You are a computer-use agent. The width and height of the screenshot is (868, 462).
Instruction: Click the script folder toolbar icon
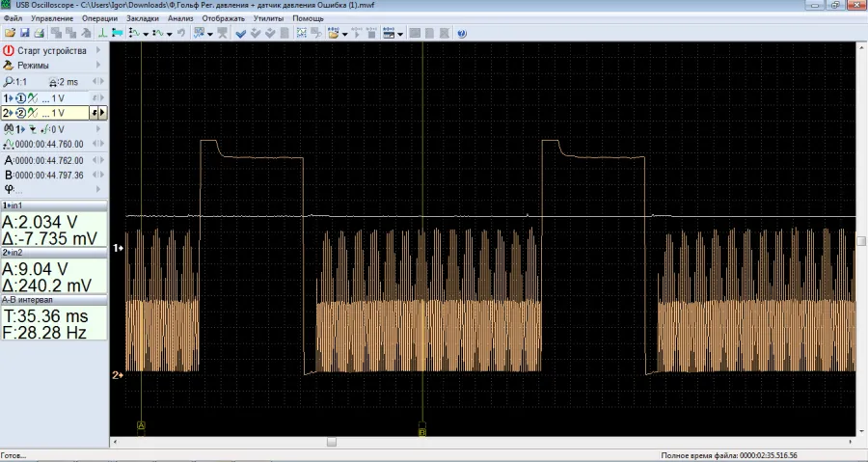click(x=334, y=33)
